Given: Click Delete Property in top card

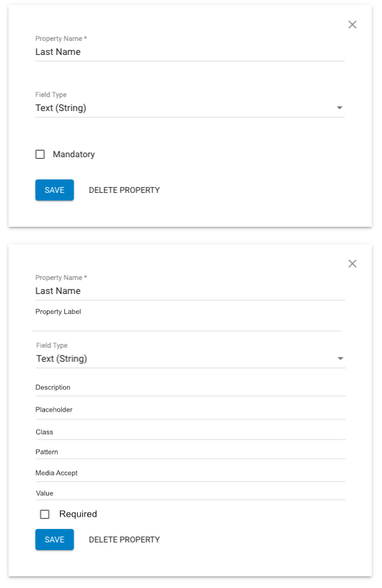Looking at the screenshot, I should (x=124, y=190).
